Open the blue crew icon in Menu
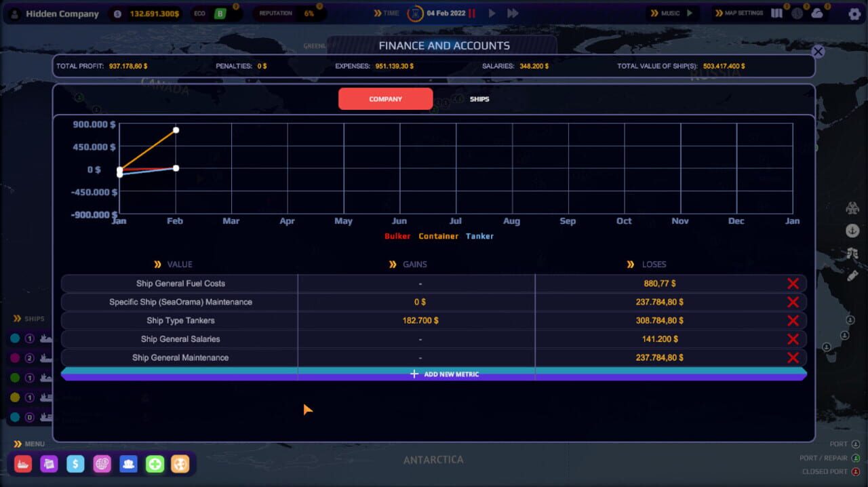The height and width of the screenshot is (487, 868). (x=128, y=464)
